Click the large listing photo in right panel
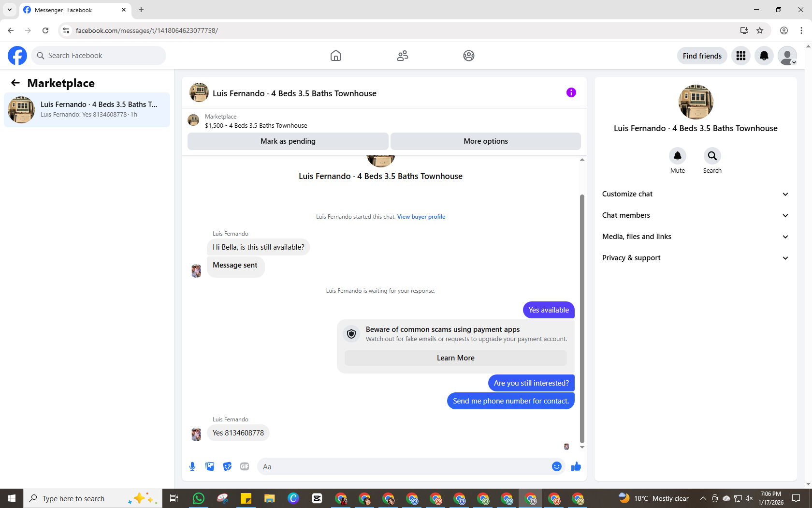This screenshot has height=508, width=812. [x=696, y=102]
